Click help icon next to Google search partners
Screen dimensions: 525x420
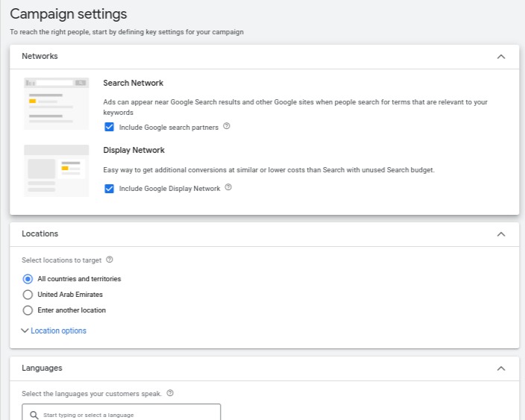coord(227,127)
